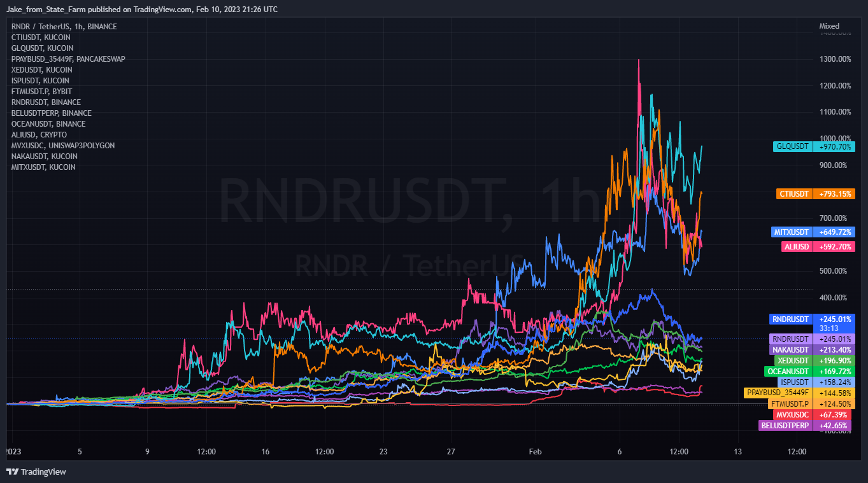Viewport: 868px width, 483px height.
Task: Select the FTMUSDT.P, BYBIT legend entry
Action: coord(41,92)
